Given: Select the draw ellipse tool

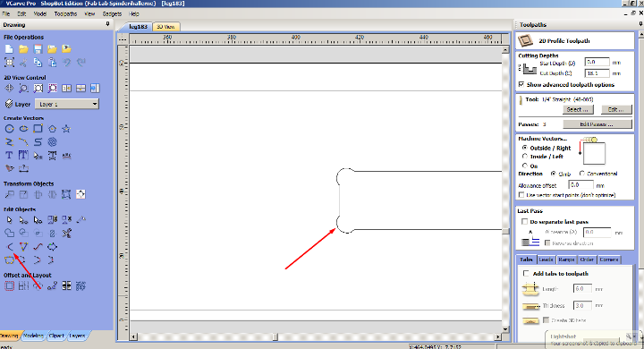Looking at the screenshot, I should click(x=23, y=129).
